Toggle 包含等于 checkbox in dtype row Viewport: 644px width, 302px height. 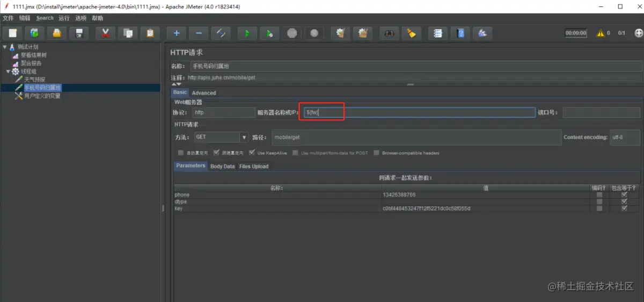(x=624, y=202)
